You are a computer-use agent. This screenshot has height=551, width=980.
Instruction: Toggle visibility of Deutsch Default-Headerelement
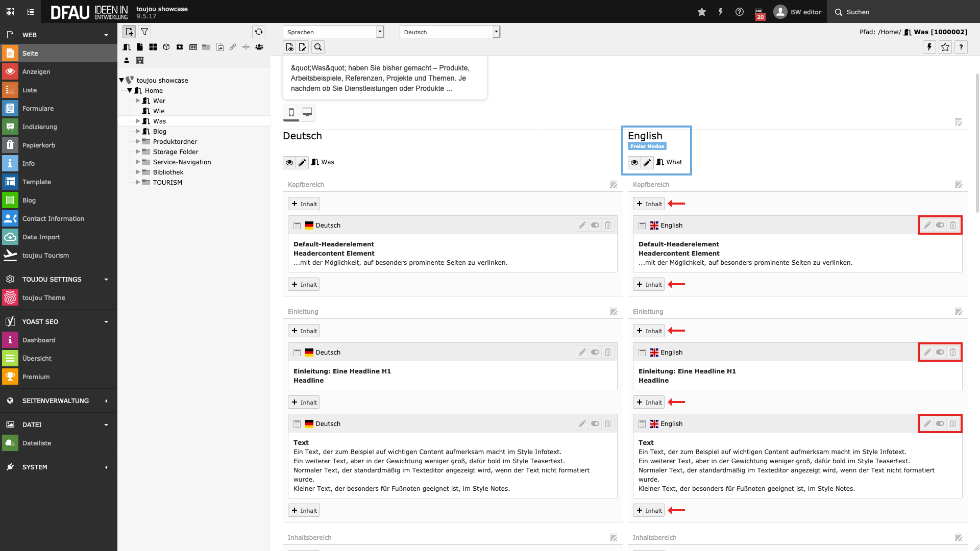[595, 225]
